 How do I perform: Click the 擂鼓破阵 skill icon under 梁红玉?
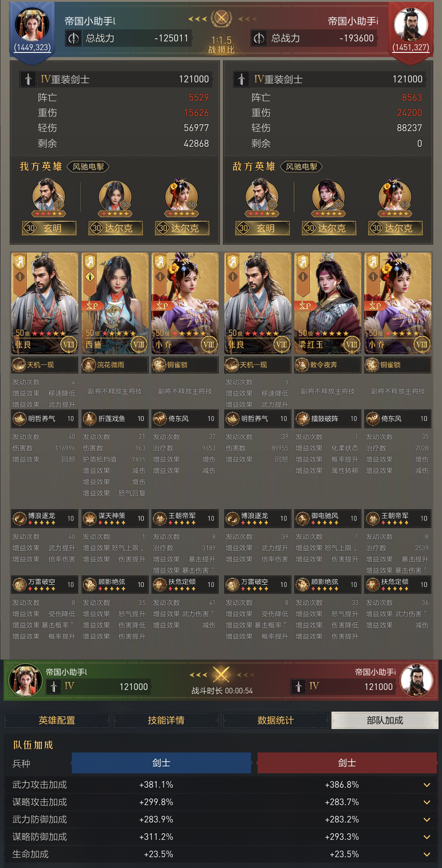302,419
